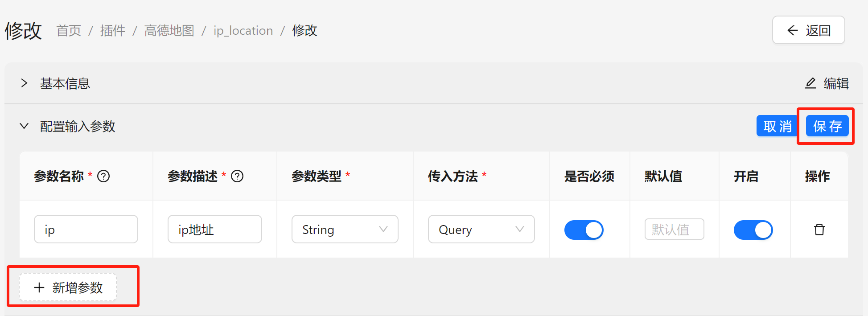
Task: Click the plus icon in 新增参数
Action: pos(40,287)
